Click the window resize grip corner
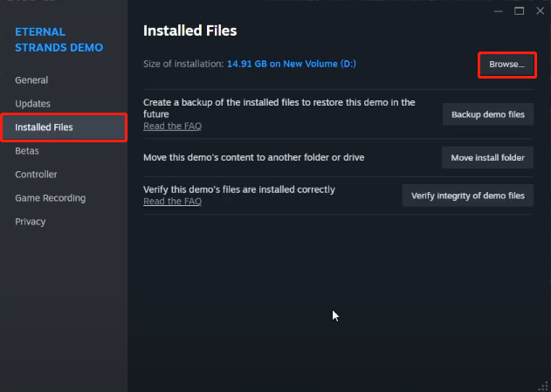This screenshot has width=551, height=392. [x=545, y=386]
